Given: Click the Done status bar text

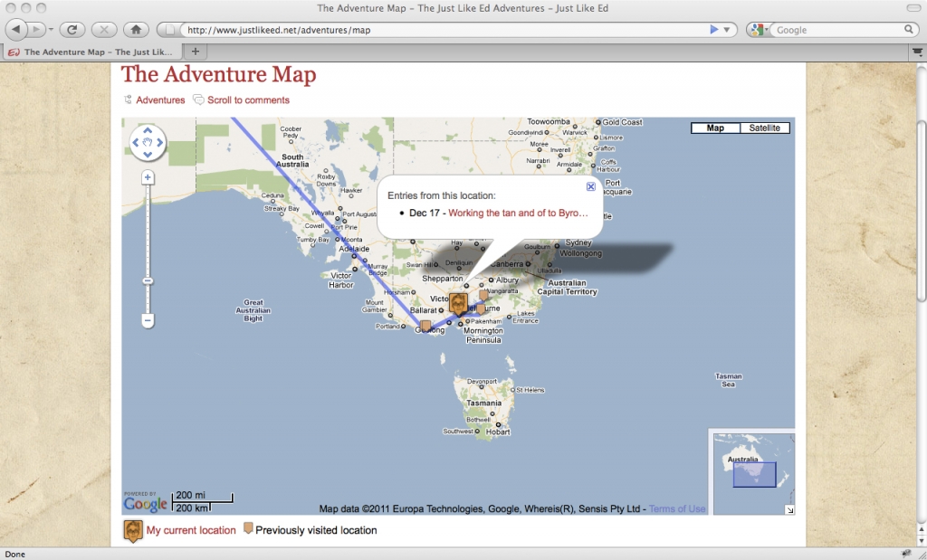Looking at the screenshot, I should (15, 554).
